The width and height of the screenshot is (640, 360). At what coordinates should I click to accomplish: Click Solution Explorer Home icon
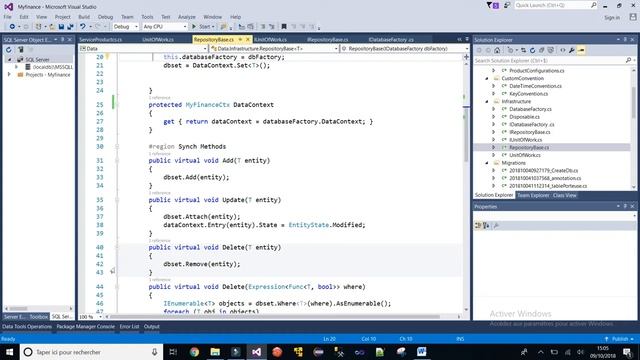coord(497,50)
